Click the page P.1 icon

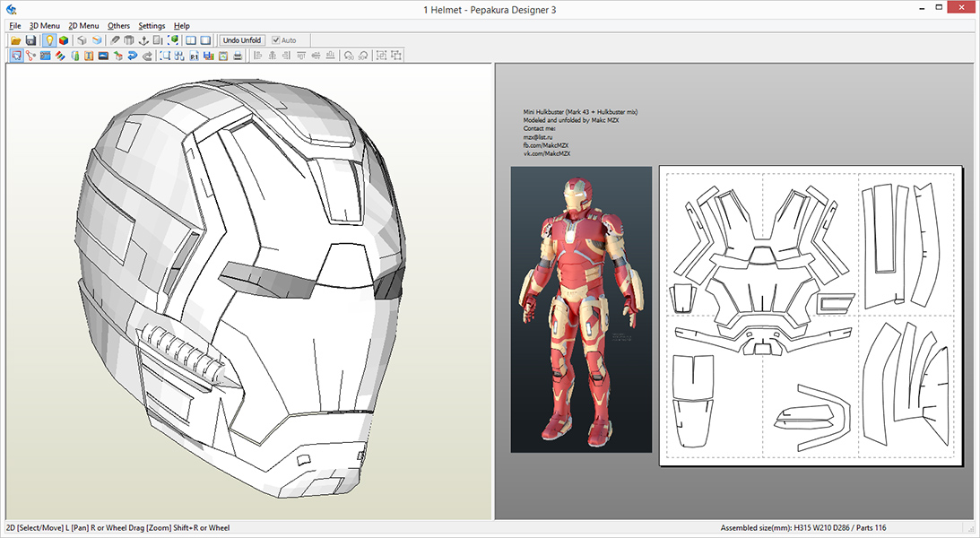195,56
